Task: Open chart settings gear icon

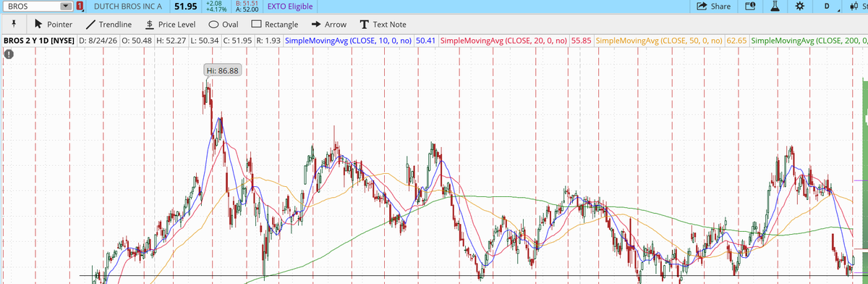Action: (x=799, y=6)
